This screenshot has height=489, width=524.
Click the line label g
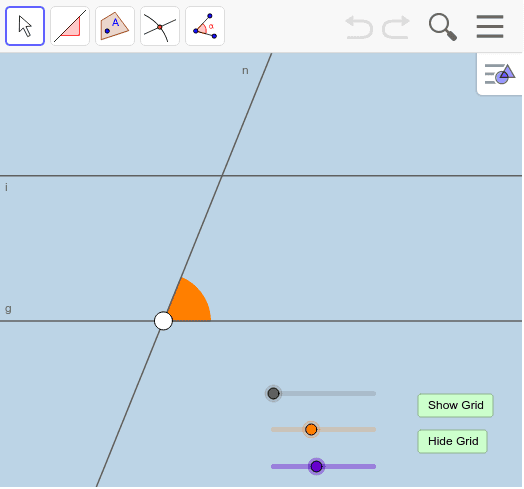8,309
